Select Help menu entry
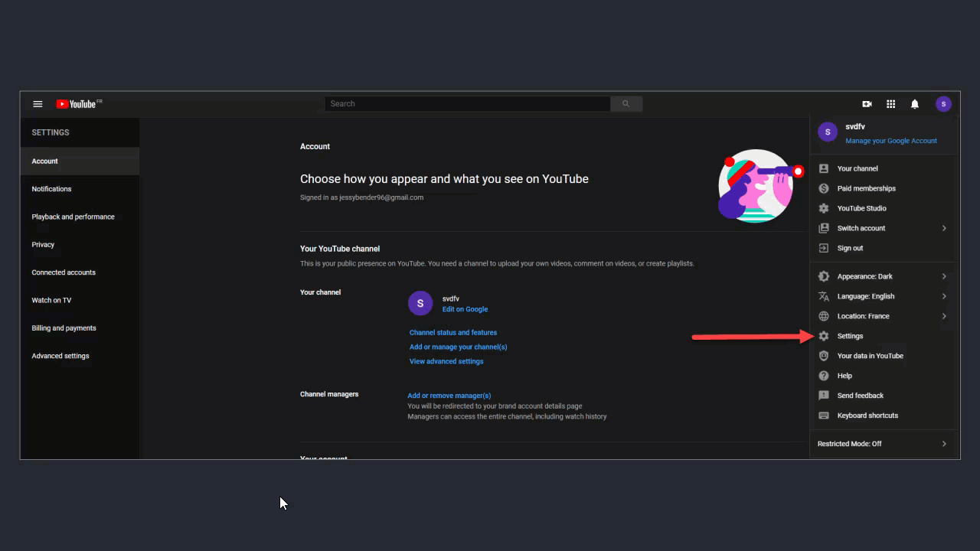This screenshot has width=980, height=551. tap(884, 376)
